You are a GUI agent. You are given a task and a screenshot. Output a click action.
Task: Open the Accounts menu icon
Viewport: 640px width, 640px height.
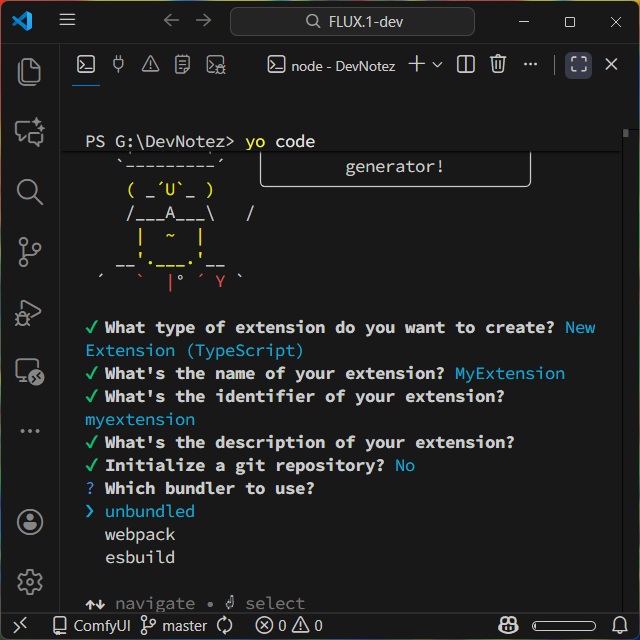tap(29, 522)
